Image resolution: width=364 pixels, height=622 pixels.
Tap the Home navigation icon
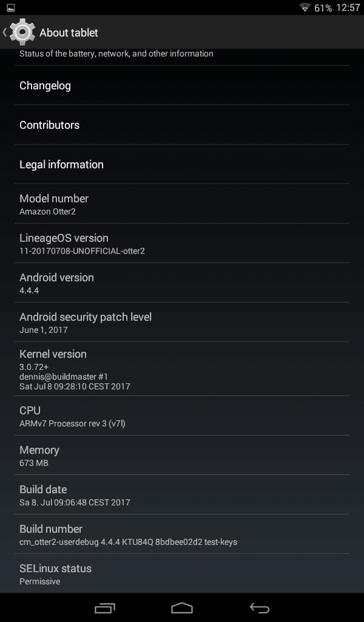coord(182,607)
